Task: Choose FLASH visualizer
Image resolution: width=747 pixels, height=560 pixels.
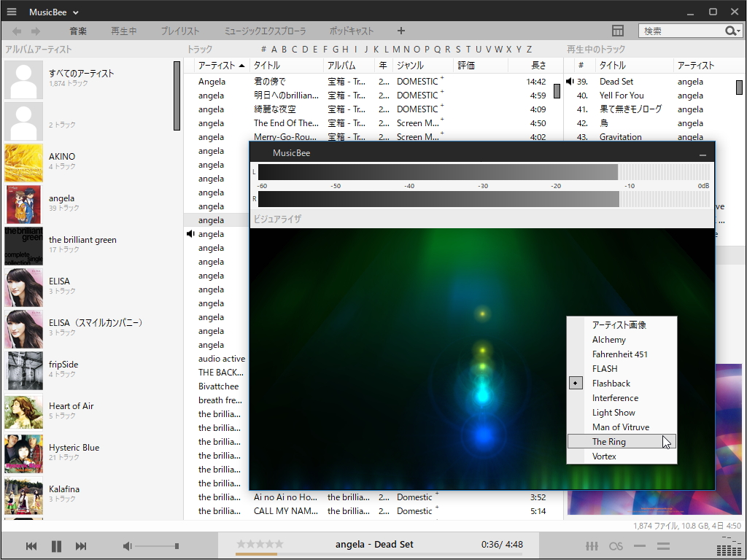Action: pyautogui.click(x=622, y=368)
